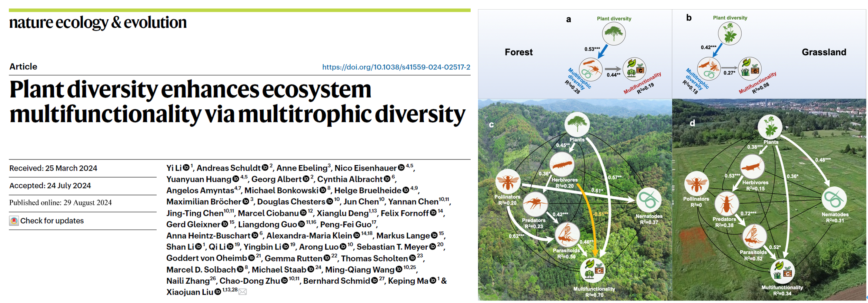Image resolution: width=868 pixels, height=303 pixels.
Task: Open Markus Lange's ORCID icon
Action: click(434, 236)
